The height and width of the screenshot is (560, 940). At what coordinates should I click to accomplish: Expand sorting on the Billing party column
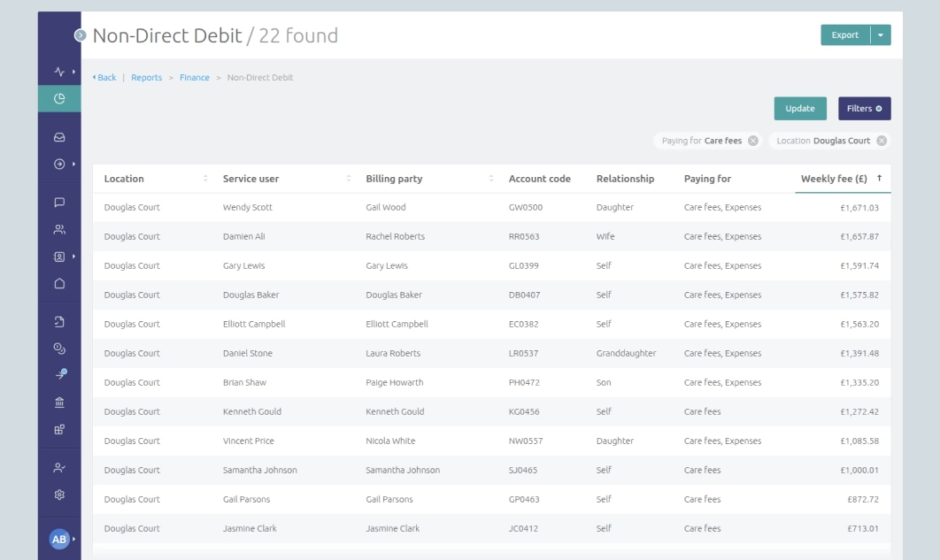tap(489, 177)
